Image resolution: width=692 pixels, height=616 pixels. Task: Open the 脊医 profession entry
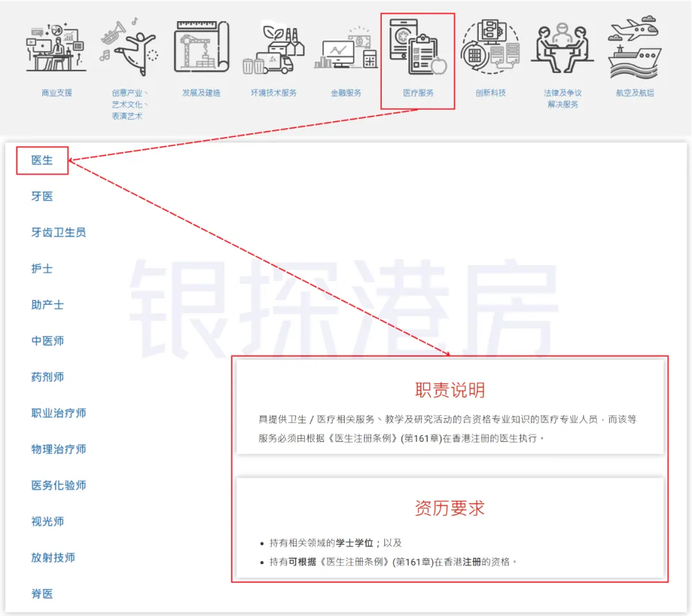click(42, 594)
